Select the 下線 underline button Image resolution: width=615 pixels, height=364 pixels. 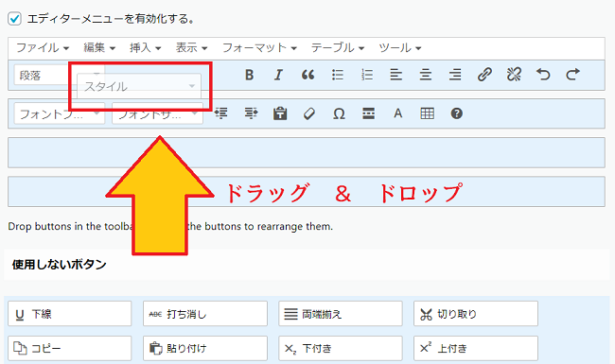click(x=70, y=314)
